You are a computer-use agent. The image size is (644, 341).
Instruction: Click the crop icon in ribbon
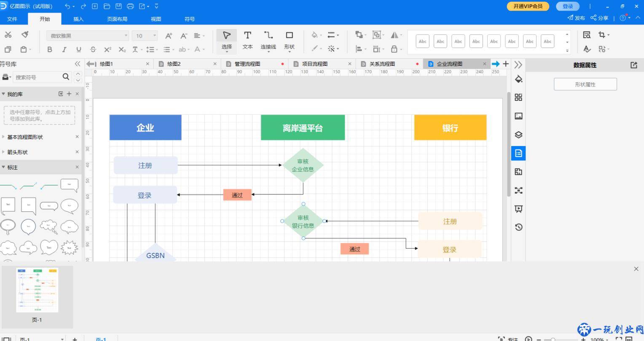click(x=602, y=35)
